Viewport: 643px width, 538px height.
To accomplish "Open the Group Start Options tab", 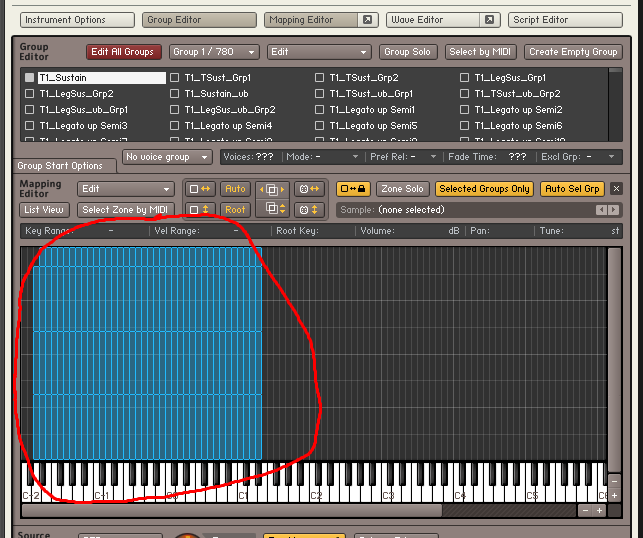I will (65, 166).
